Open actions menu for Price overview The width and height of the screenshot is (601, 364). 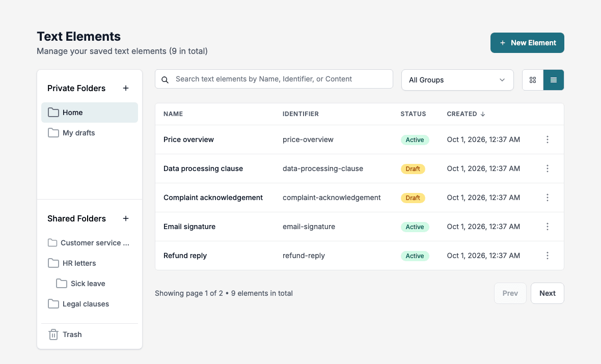coord(548,139)
